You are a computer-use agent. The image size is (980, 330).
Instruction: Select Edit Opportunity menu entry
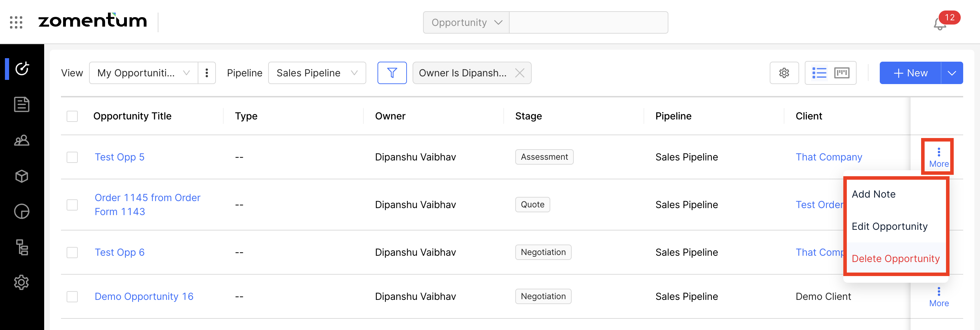[x=890, y=227]
